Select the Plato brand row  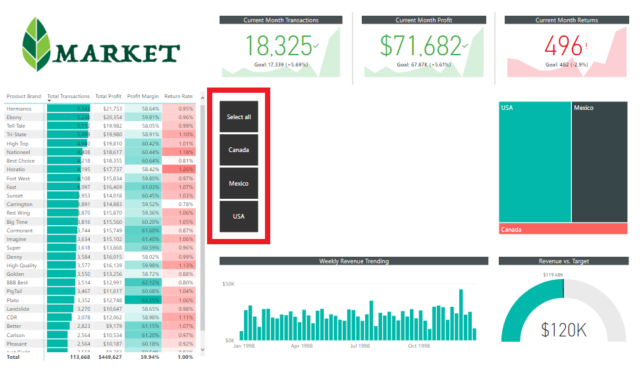click(x=100, y=300)
